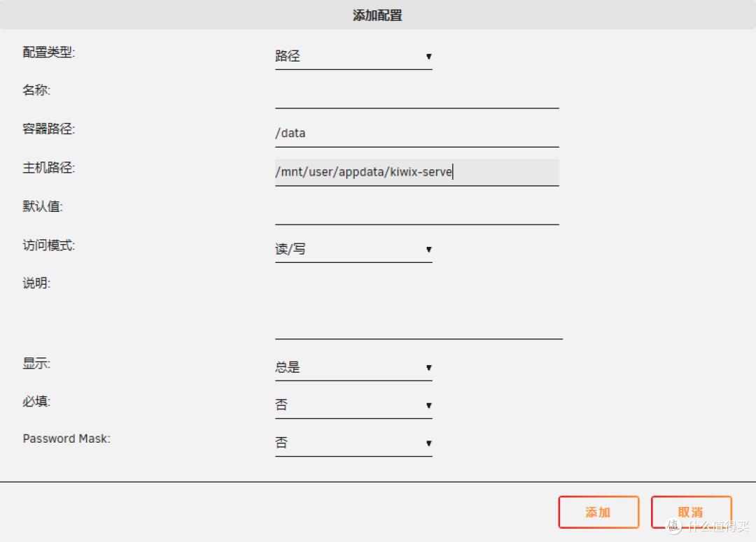
Task: Click the arrow icon beside 总是
Action: pyautogui.click(x=428, y=367)
